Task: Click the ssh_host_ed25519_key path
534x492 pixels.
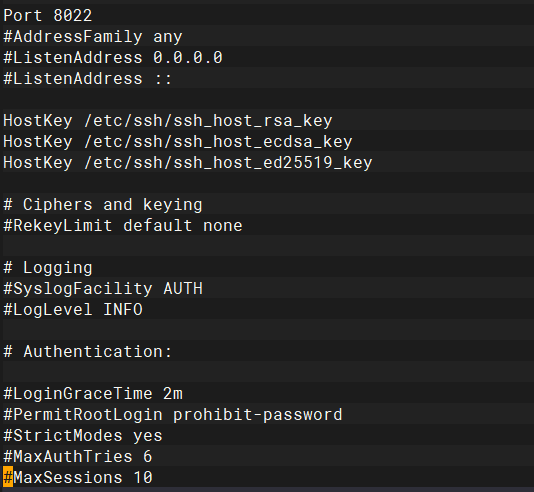Action: [228, 162]
